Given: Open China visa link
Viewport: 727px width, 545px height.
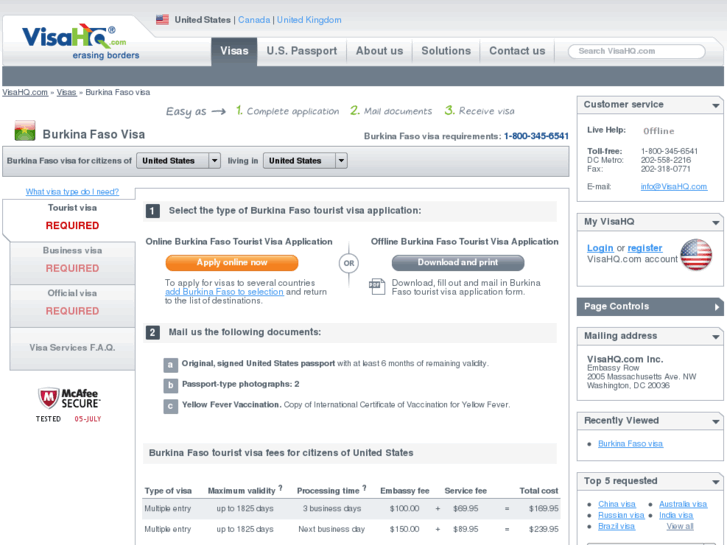Looking at the screenshot, I should point(617,504).
